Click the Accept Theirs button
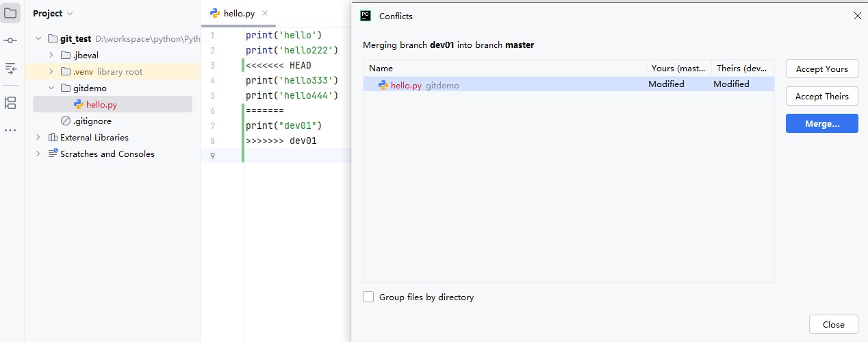Viewport: 868px width, 342px height. coord(821,96)
